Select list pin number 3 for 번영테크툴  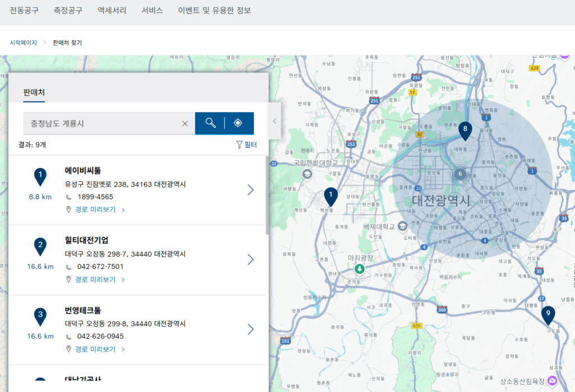(40, 316)
